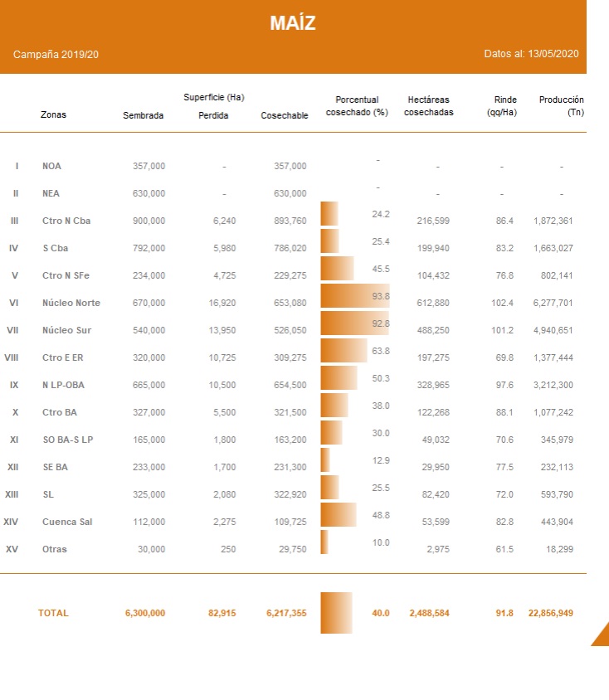Image resolution: width=609 pixels, height=700 pixels.
Task: Select total production value 22,856,949
Action: [550, 613]
